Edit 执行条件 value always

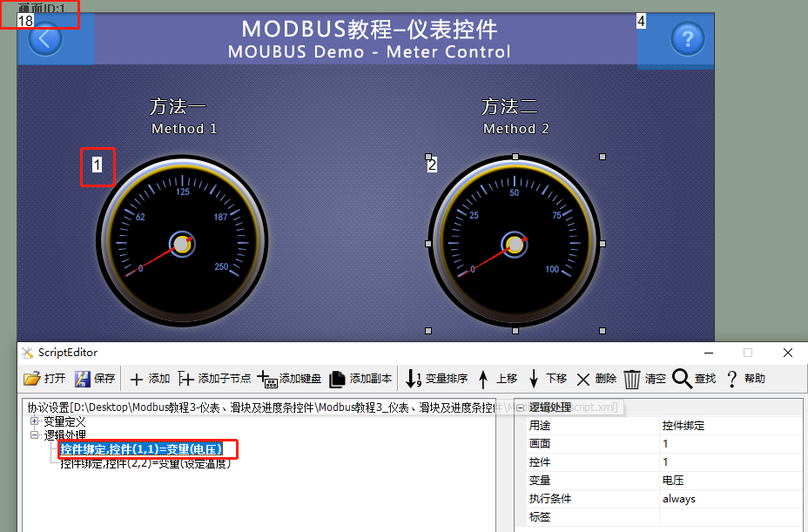coord(731,499)
